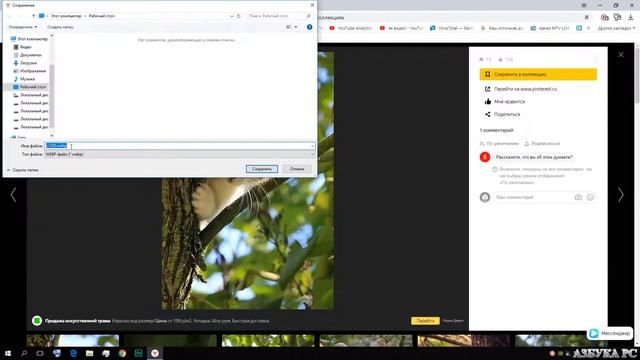
Task: Click Этот компьютер in the breadcrumb path
Action: (66, 16)
